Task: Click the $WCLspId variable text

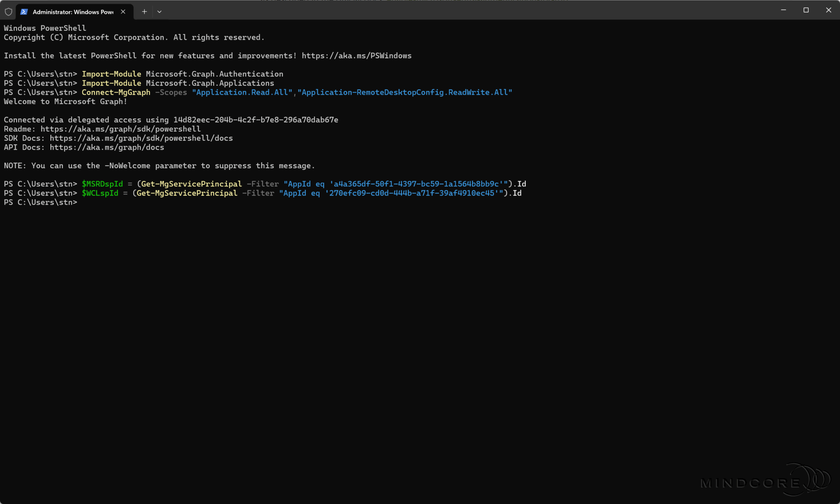Action: coord(100,193)
